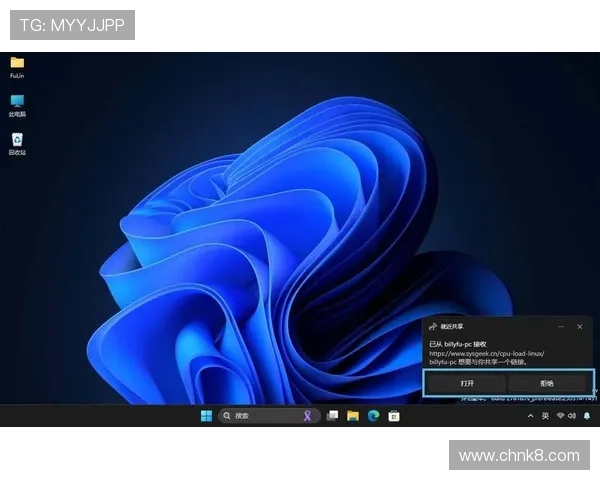600x480 pixels.
Task: Open the notification's three-dot options menu
Action: coord(562,326)
